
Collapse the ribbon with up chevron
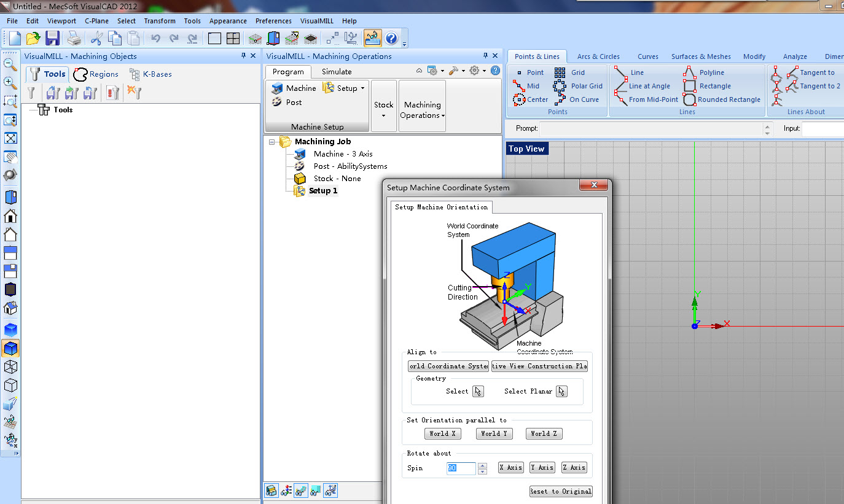point(419,71)
